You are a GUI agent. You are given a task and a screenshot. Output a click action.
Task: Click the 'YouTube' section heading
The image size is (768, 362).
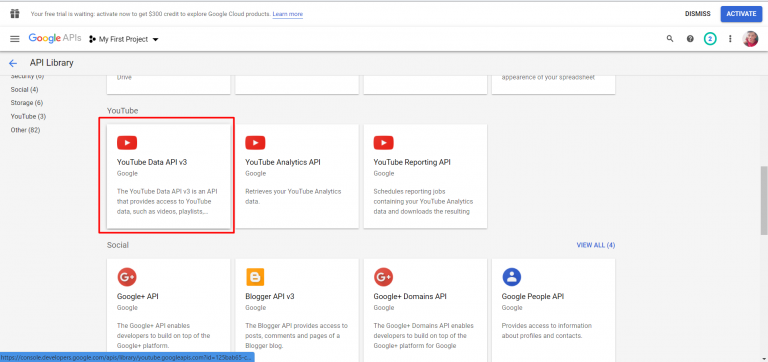[122, 111]
